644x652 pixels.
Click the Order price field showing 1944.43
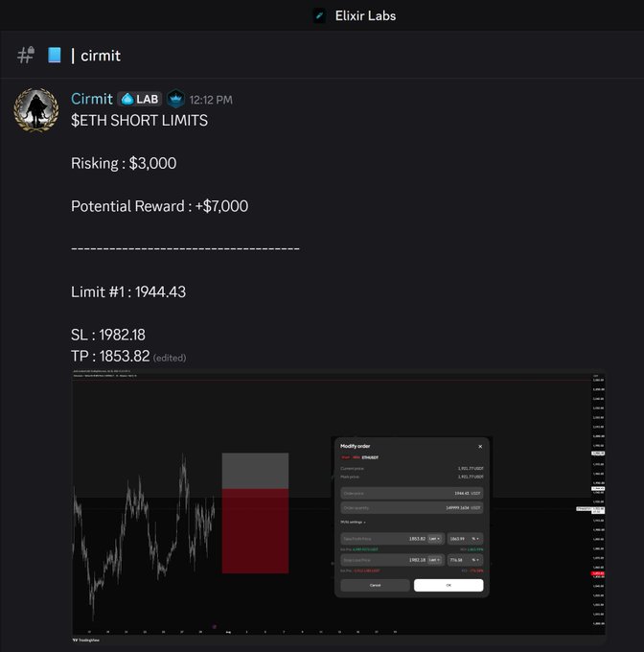412,493
